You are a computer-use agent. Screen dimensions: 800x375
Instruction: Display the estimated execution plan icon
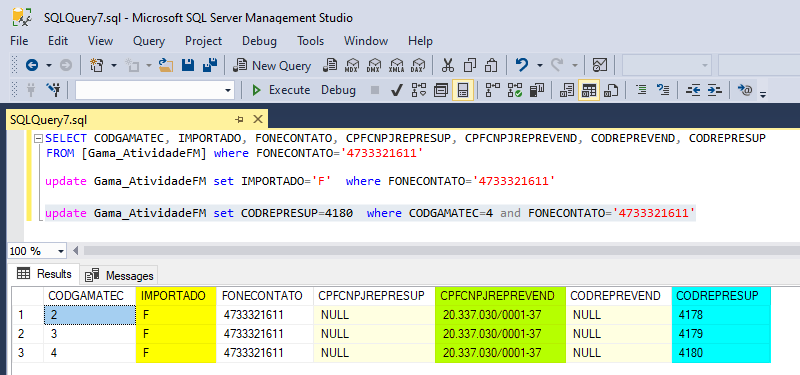pyautogui.click(x=418, y=90)
